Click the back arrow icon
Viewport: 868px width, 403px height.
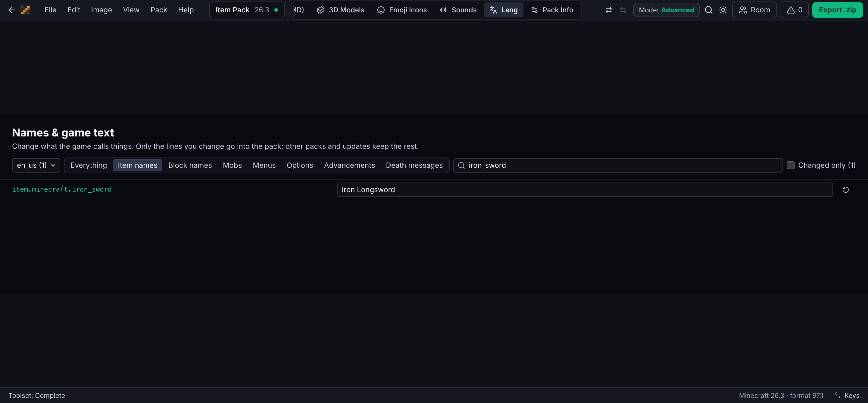(x=11, y=10)
